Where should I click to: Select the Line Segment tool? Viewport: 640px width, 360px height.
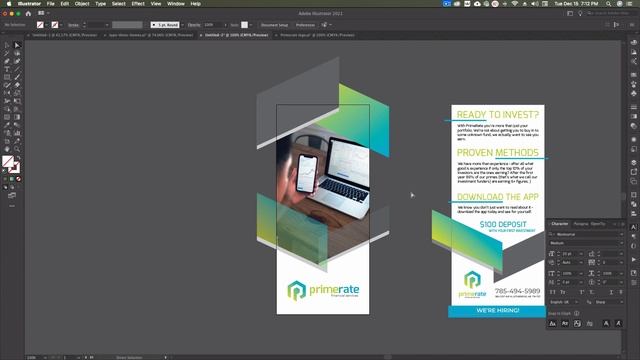point(17,69)
